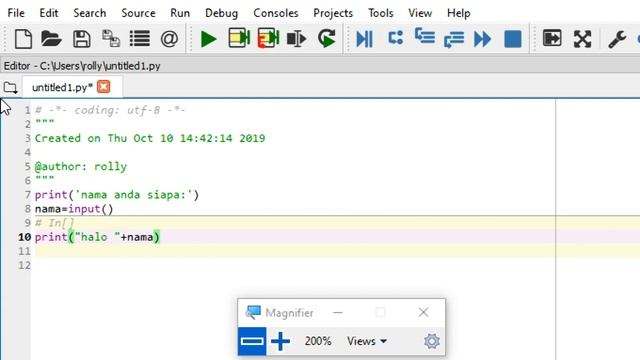640x360 pixels.
Task: Click line number 10 in the gutter
Action: (24, 237)
